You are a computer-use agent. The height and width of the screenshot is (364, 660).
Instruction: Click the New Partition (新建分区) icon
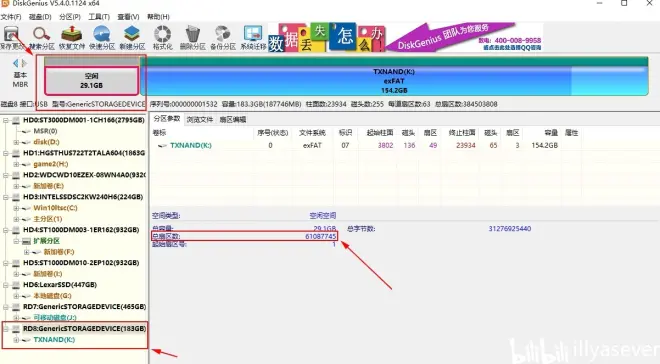point(132,38)
